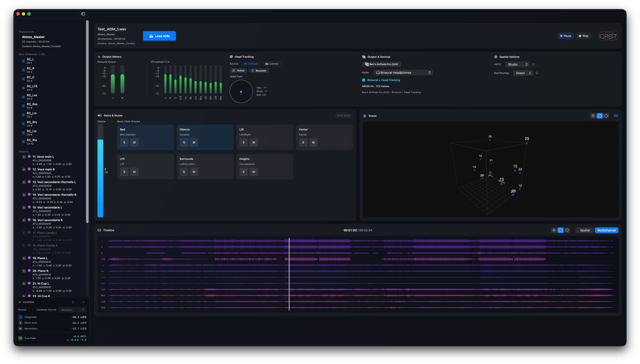Click the ORBIT logo
Image resolution: width=640 pixels, height=364 pixels.
tap(607, 36)
